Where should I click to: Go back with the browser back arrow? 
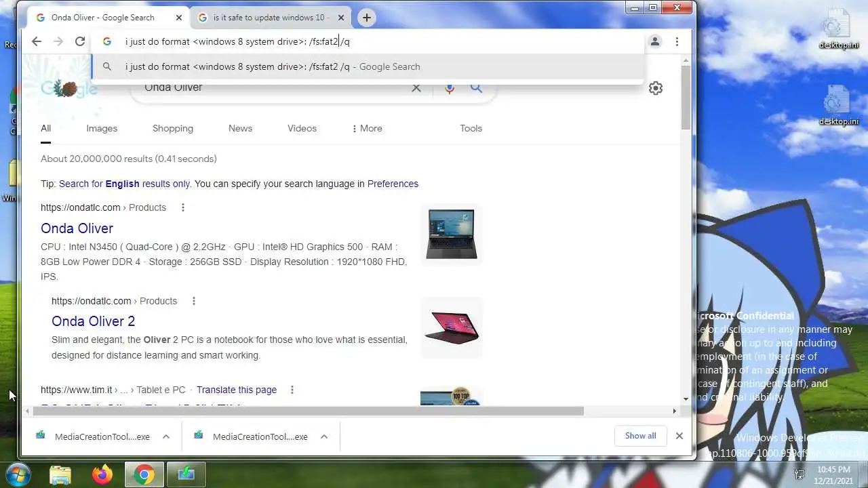coord(37,41)
